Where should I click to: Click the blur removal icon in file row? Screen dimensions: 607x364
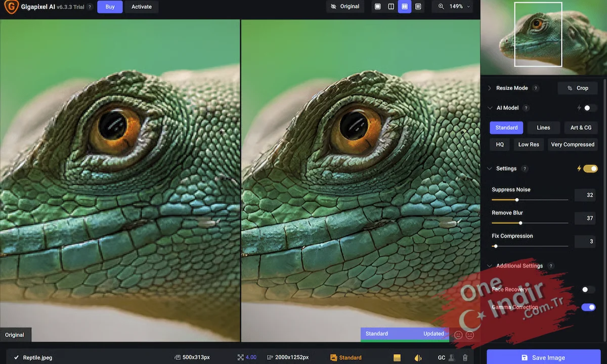[x=418, y=357]
